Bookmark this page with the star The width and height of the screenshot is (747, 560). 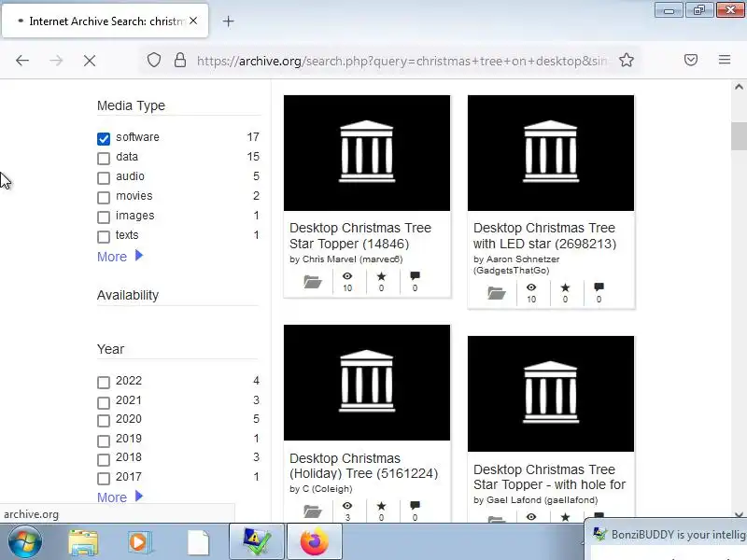(x=626, y=60)
